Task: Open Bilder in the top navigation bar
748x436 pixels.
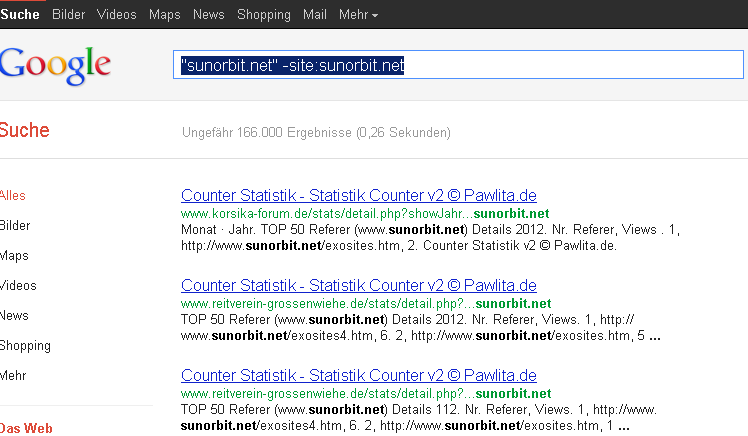Action: (x=68, y=14)
